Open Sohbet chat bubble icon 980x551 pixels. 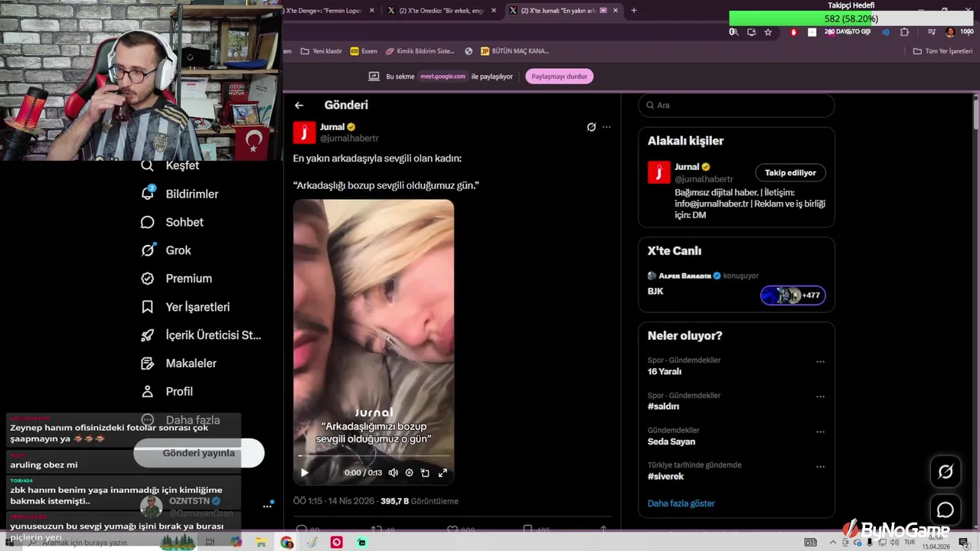148,222
